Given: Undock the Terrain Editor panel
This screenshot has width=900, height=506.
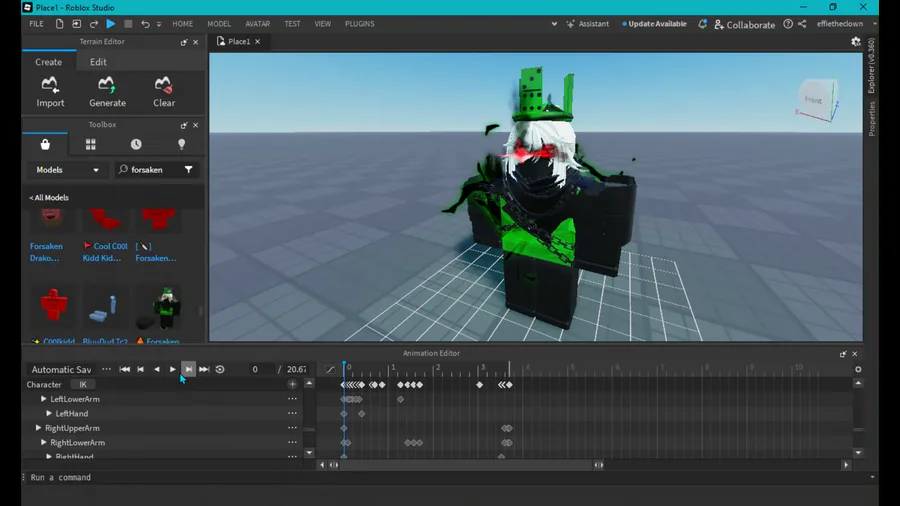Looking at the screenshot, I should 184,42.
